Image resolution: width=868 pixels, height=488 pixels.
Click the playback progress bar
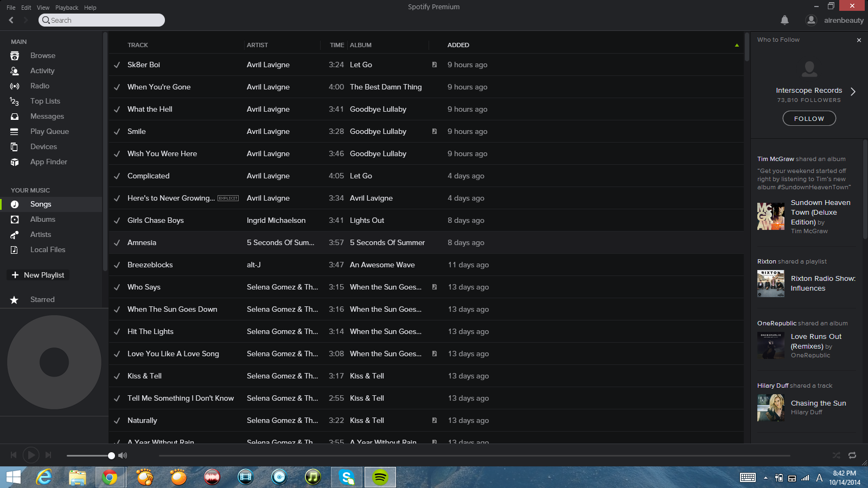474,455
